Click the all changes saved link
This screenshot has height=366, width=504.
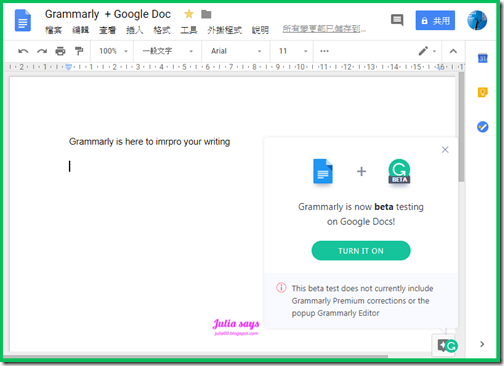pyautogui.click(x=324, y=29)
